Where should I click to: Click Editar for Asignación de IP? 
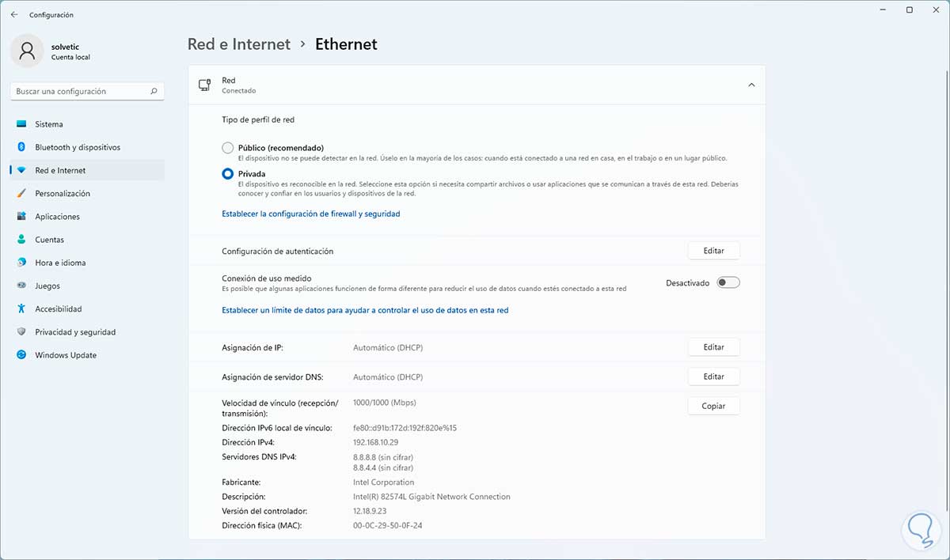(713, 347)
